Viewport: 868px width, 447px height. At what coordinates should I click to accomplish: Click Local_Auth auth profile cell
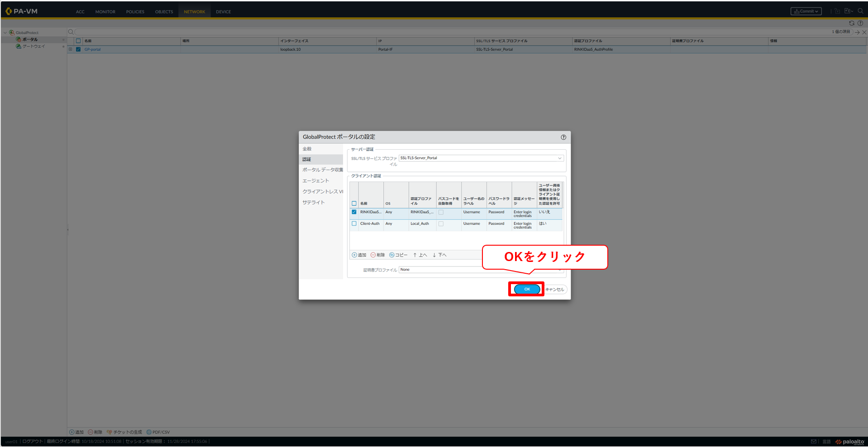tap(420, 224)
